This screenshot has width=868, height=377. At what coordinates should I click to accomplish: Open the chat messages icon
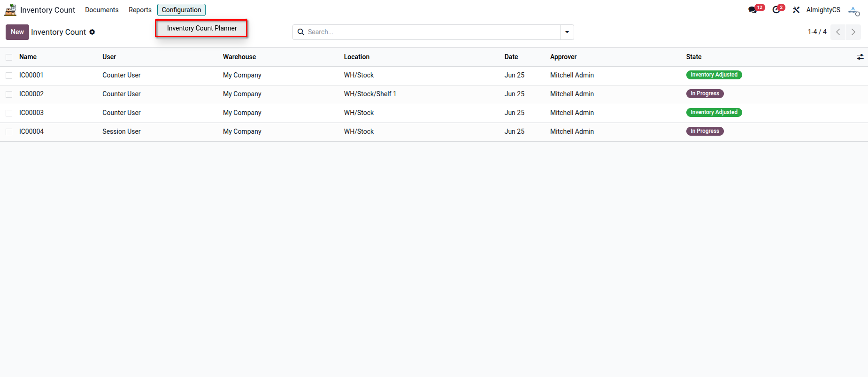coord(753,10)
